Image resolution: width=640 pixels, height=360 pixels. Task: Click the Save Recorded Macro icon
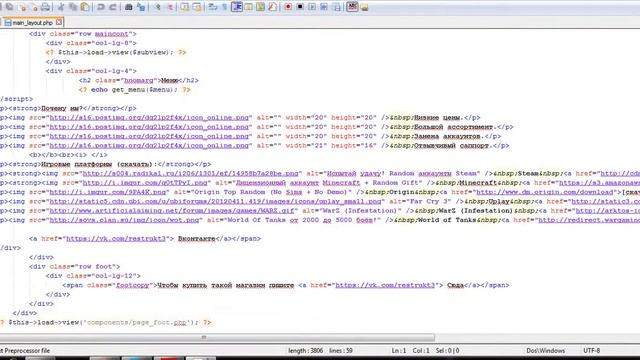click(336, 7)
